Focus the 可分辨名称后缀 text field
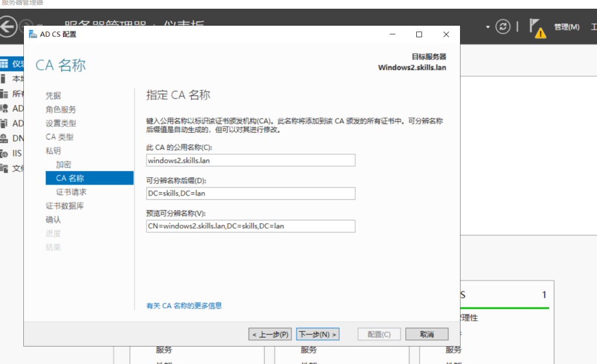 pyautogui.click(x=251, y=193)
